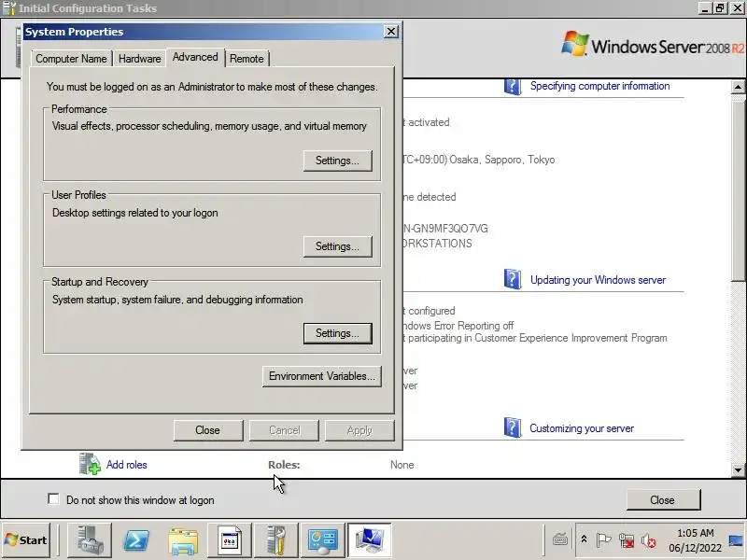Open the Add roles link
The image size is (747, 560).
tap(126, 465)
